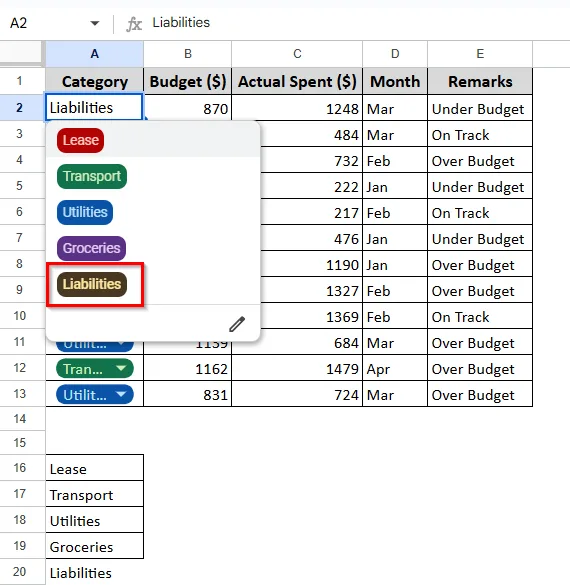
Task: Select column A header
Action: coord(95,54)
